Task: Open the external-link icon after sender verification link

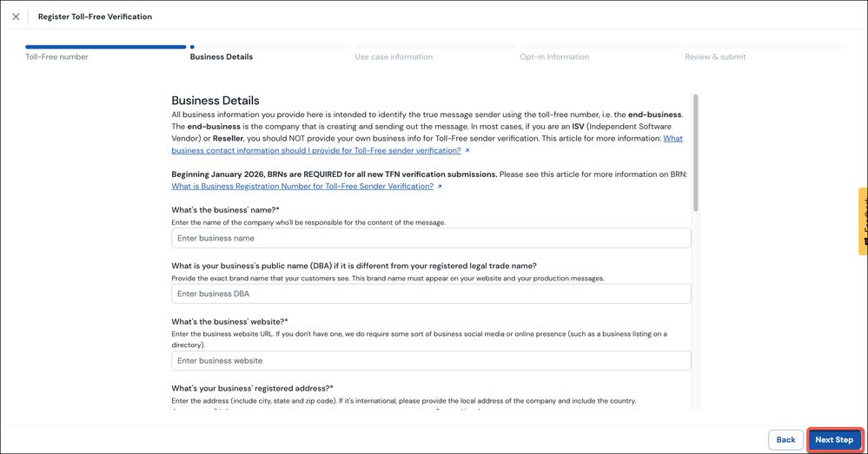Action: click(x=467, y=150)
